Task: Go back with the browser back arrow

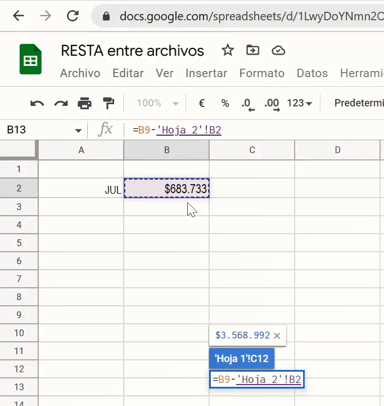Action: 19,16
